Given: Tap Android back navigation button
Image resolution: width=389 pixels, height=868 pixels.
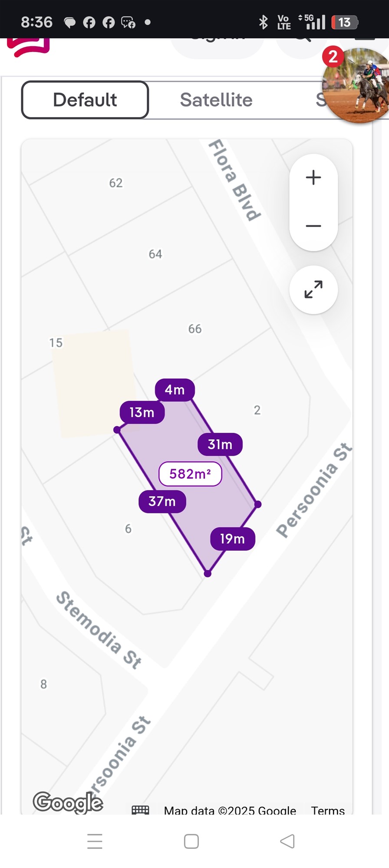Looking at the screenshot, I should pos(287,842).
